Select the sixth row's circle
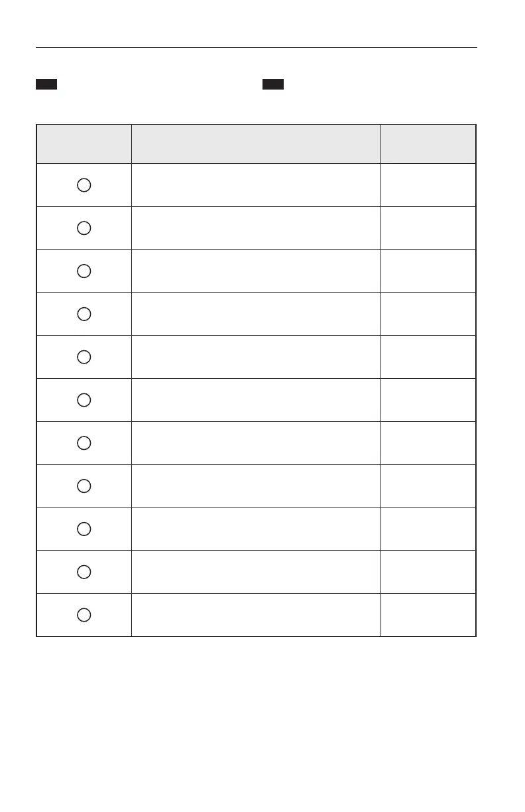This screenshot has width=525, height=812. 84,400
